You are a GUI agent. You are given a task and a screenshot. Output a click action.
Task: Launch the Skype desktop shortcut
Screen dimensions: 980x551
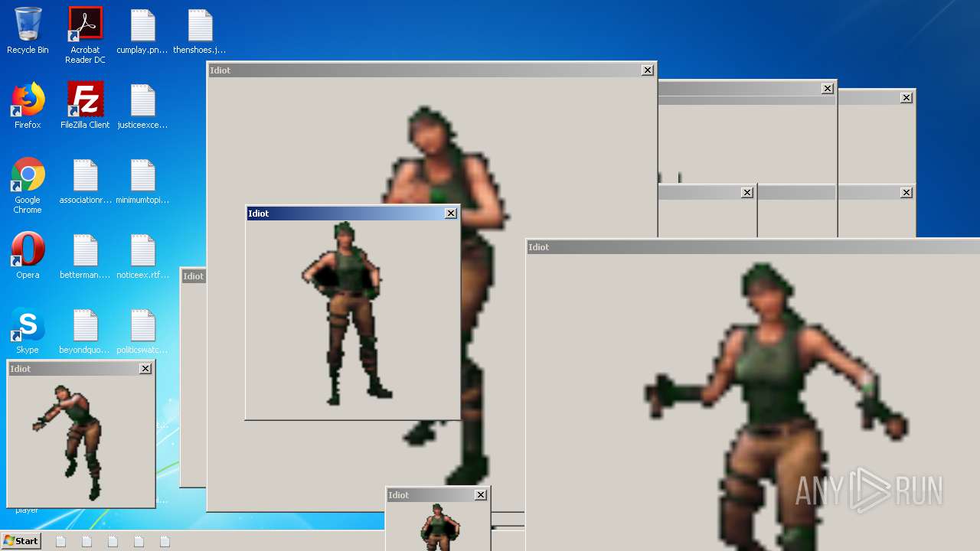(28, 331)
